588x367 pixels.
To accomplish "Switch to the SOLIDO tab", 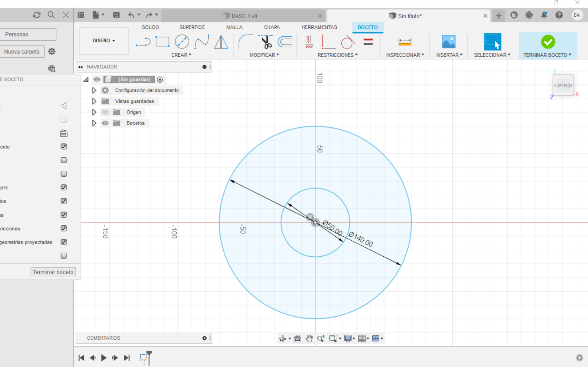I will tap(150, 27).
